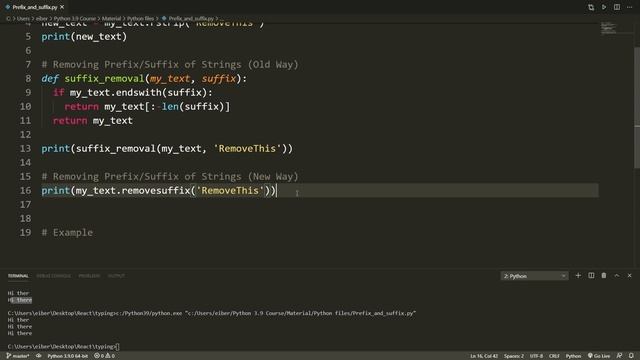640x360 pixels.
Task: Open the '2: Python' terminal selector dropdown
Action: (534, 276)
